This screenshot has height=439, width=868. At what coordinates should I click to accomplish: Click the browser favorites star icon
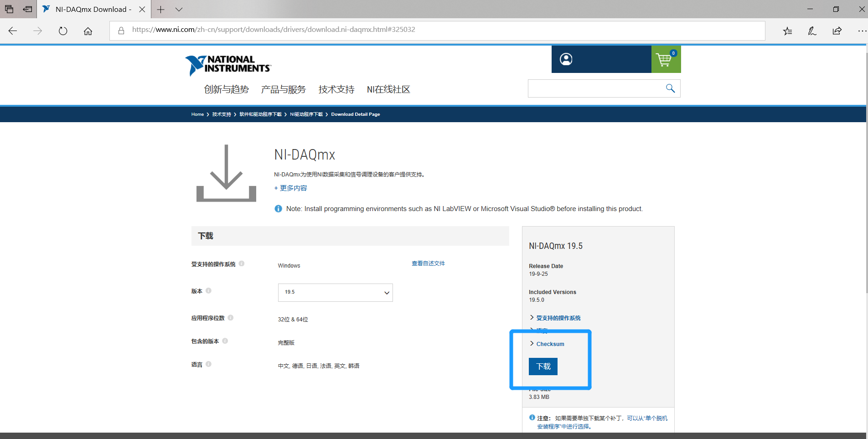[787, 31]
